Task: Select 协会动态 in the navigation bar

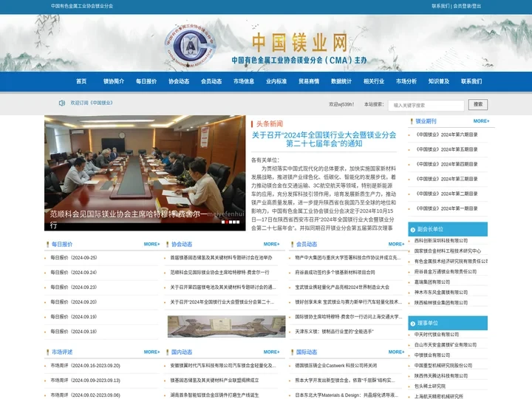Action: 179,81
